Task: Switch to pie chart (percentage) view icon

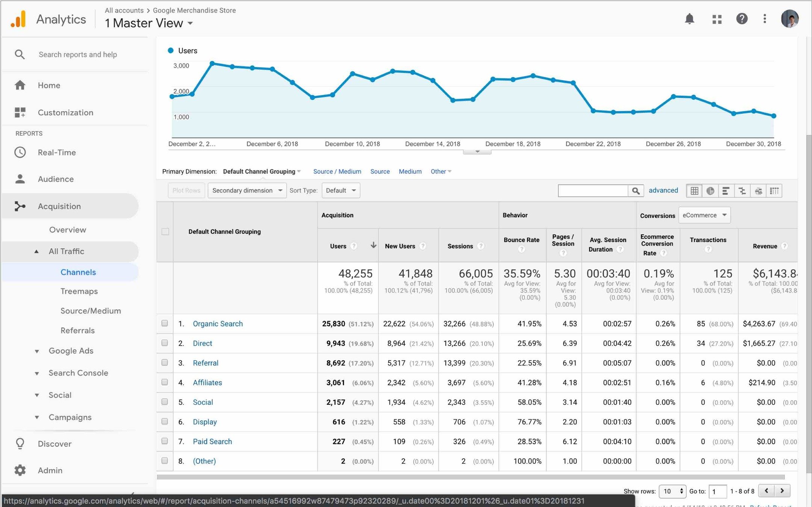Action: (710, 191)
